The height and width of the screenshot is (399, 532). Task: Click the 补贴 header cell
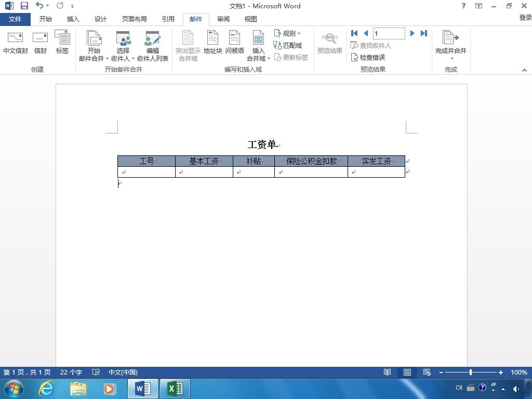(254, 161)
